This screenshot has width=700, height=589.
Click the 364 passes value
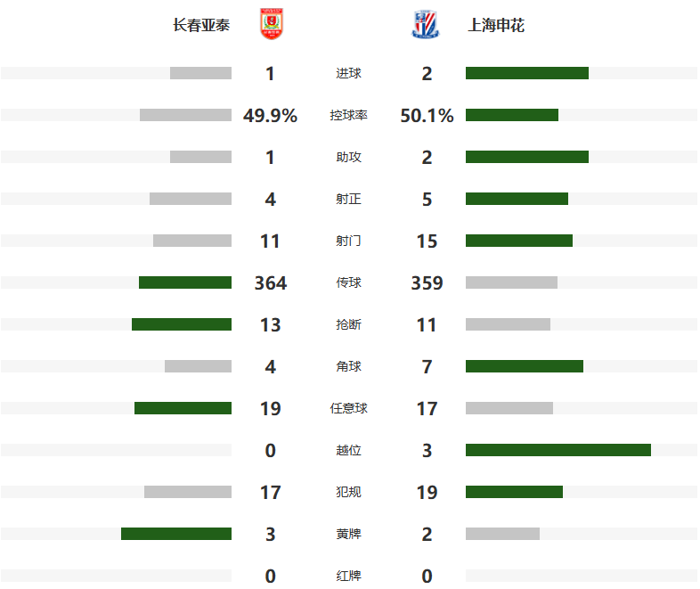(271, 283)
